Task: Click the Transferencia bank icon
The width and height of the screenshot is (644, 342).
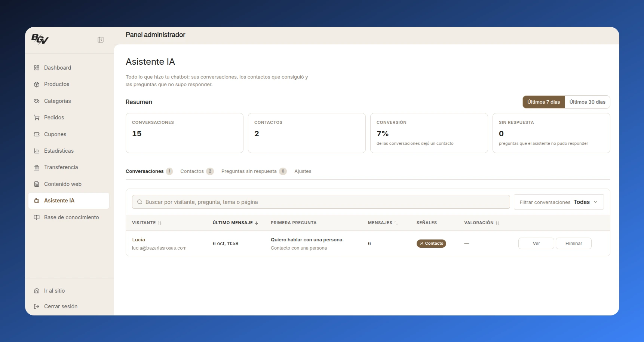Action: [x=37, y=167]
